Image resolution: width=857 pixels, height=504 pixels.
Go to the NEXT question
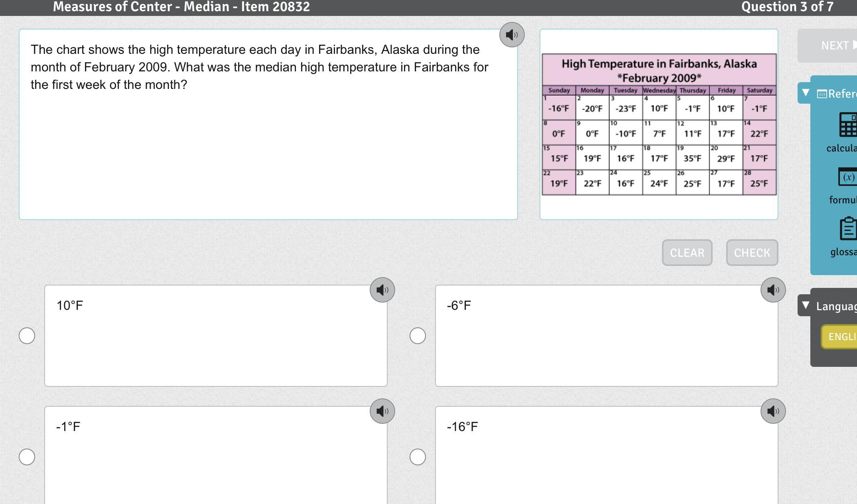[x=834, y=45]
